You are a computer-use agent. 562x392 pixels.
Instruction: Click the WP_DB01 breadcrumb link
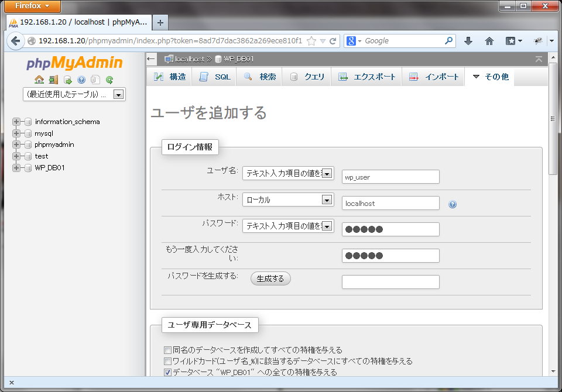pos(238,59)
